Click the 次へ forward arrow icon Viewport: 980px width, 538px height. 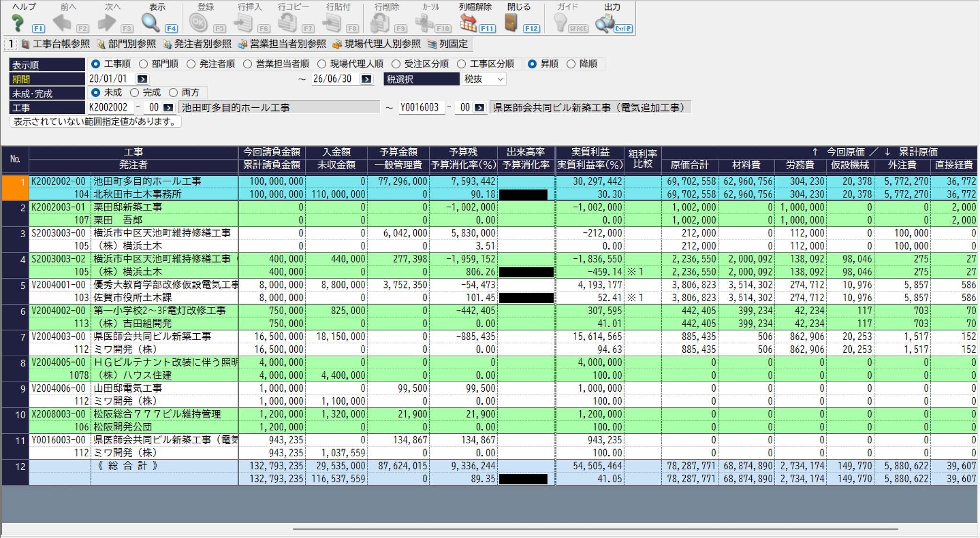pyautogui.click(x=106, y=22)
